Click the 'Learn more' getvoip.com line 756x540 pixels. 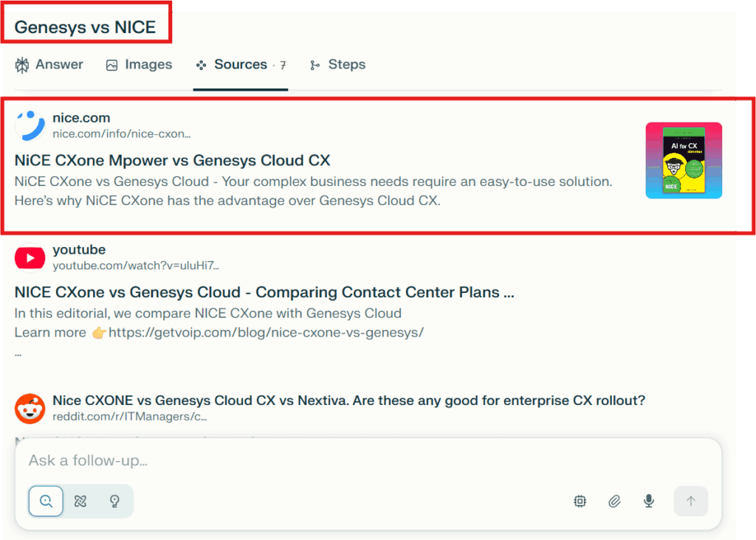[x=219, y=333]
